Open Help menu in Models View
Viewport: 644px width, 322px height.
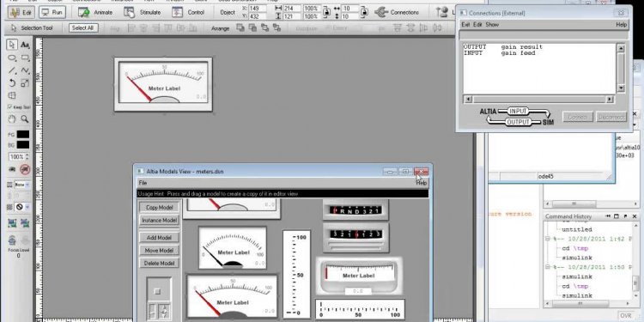tap(422, 183)
